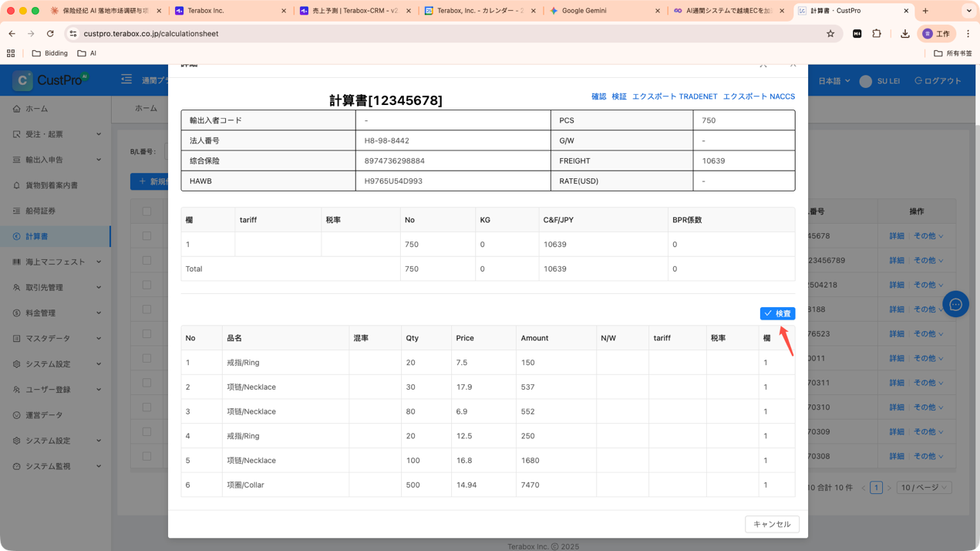Expand ユーザー登録 sidebar menu
The height and width of the screenshot is (551, 980).
pos(56,389)
